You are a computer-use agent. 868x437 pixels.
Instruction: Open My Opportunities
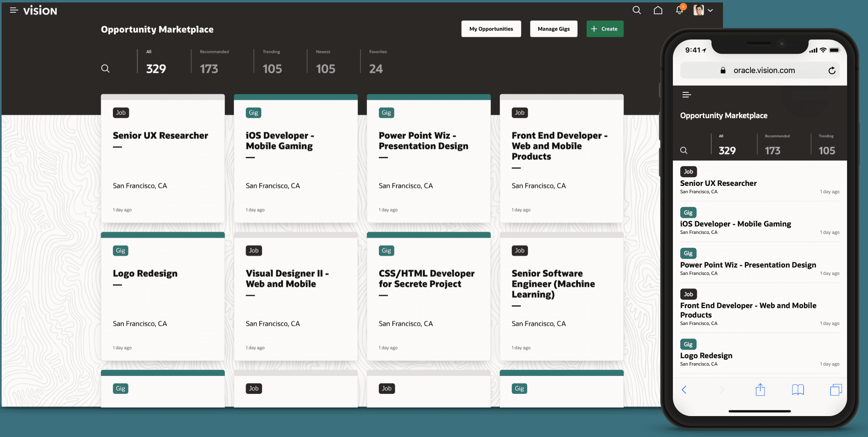pyautogui.click(x=491, y=29)
